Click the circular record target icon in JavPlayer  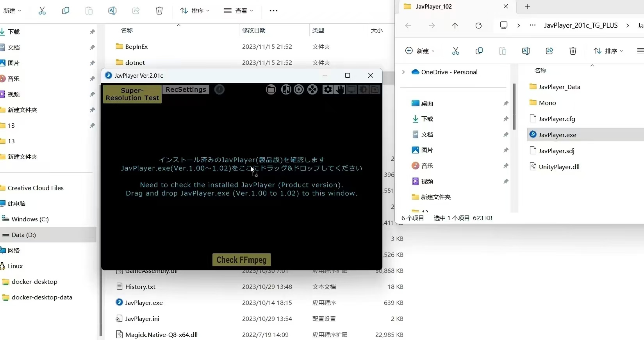299,90
